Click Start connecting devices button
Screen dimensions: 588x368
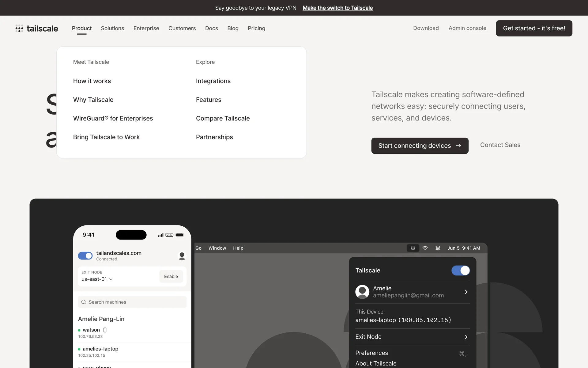click(x=420, y=146)
